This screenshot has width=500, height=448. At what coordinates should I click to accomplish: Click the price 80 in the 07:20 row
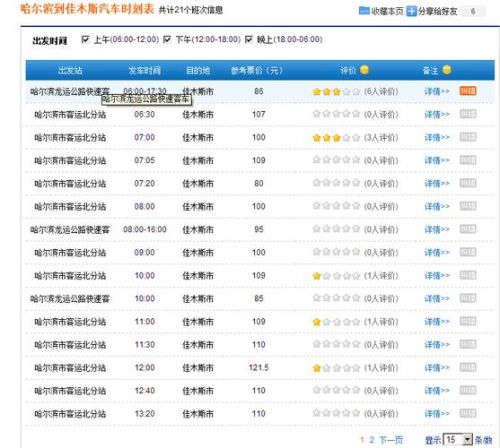tap(259, 183)
